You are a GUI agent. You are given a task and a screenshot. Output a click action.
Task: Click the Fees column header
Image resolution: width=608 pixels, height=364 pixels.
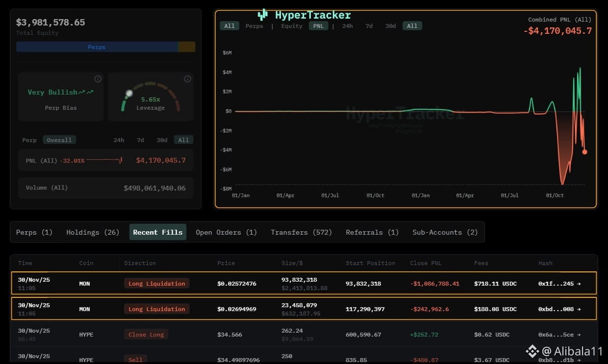481,263
